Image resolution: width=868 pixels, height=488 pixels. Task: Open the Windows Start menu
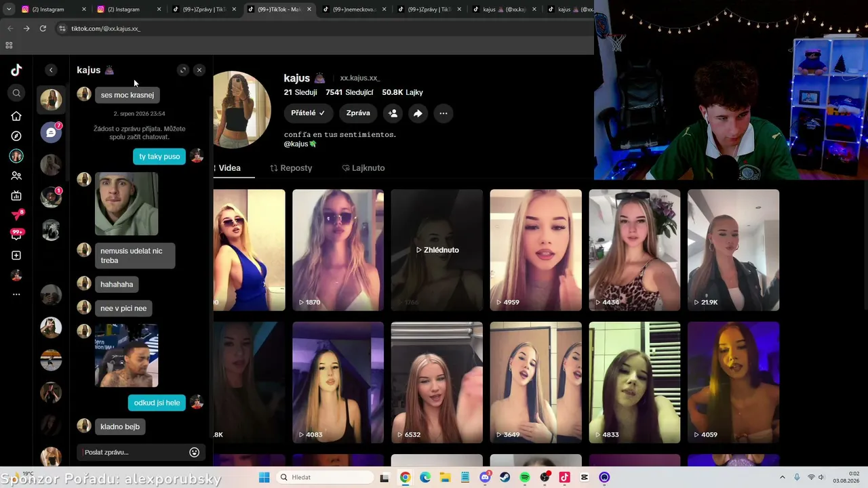click(264, 477)
